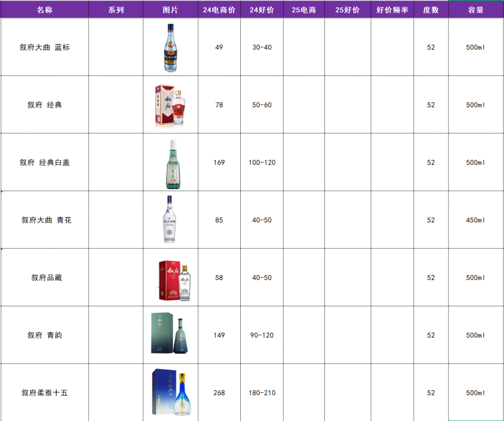Select the 名称 column header
The height and width of the screenshot is (421, 504).
pyautogui.click(x=45, y=10)
